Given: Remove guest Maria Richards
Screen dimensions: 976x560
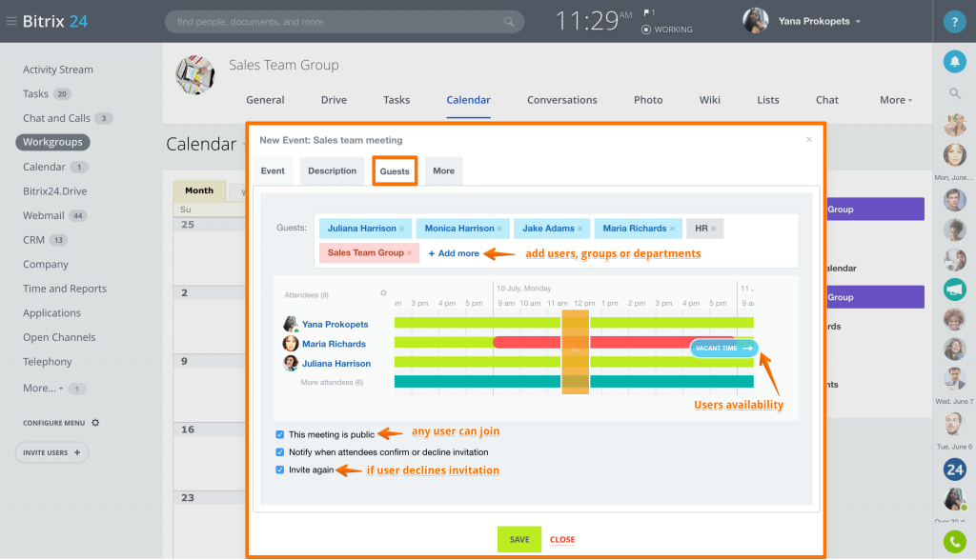Looking at the screenshot, I should click(x=672, y=229).
